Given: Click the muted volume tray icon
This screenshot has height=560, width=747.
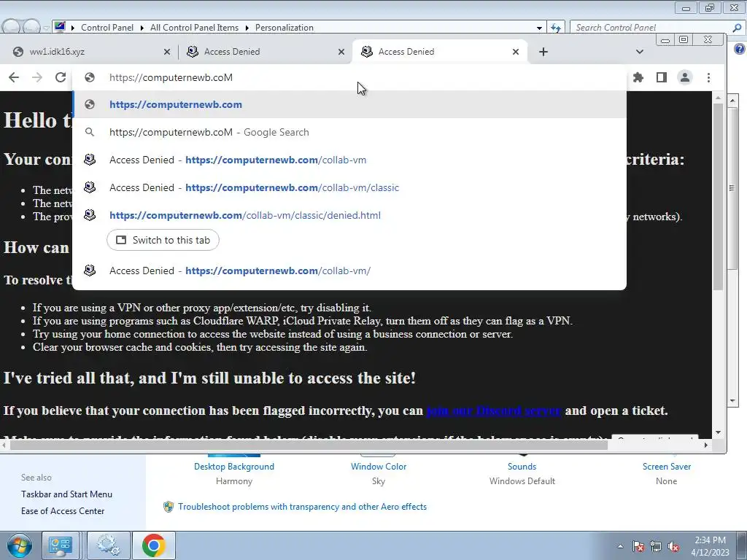Looking at the screenshot, I should coord(673,546).
